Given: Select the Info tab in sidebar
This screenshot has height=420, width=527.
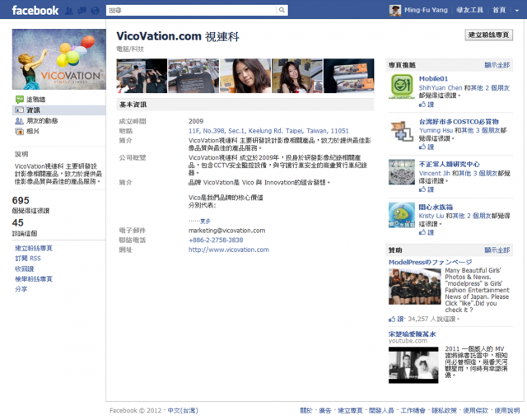Looking at the screenshot, I should tap(58, 110).
